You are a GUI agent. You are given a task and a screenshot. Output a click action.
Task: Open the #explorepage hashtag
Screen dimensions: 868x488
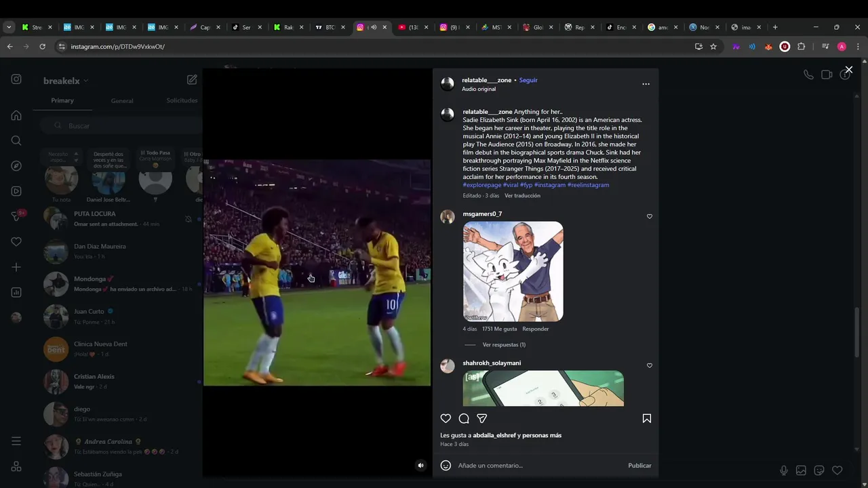482,185
